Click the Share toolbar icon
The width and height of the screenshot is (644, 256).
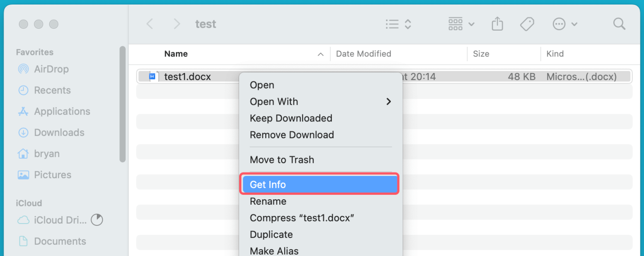pos(497,24)
